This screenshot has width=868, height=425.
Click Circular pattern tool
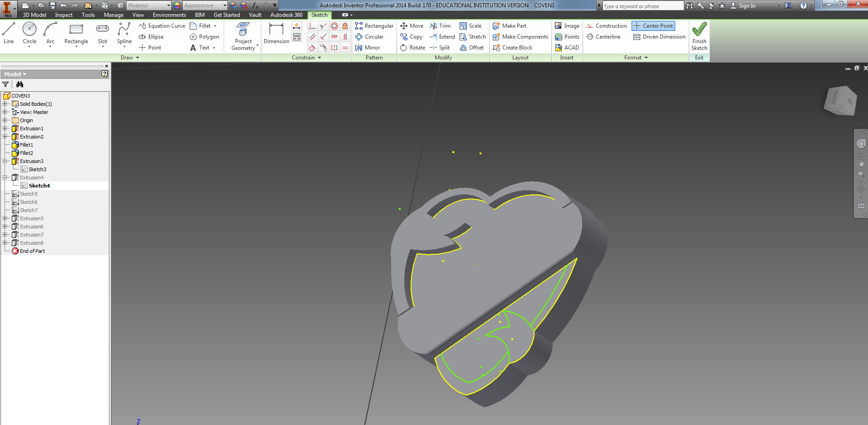[x=369, y=37]
